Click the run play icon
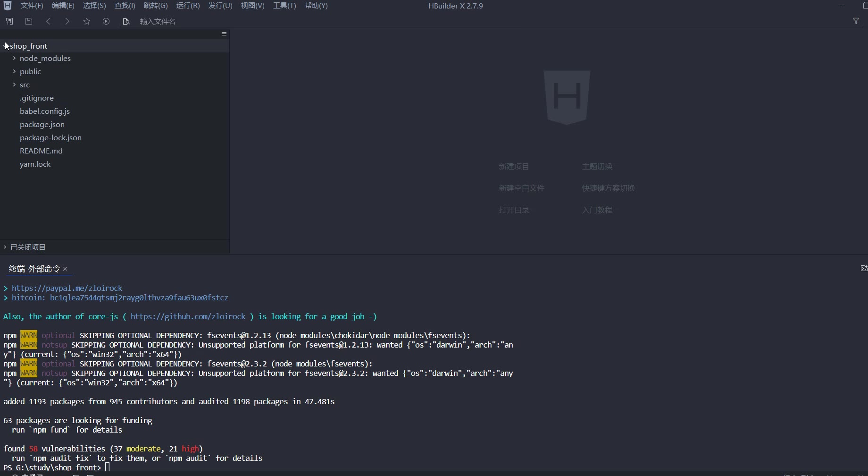The width and height of the screenshot is (868, 476). click(106, 21)
